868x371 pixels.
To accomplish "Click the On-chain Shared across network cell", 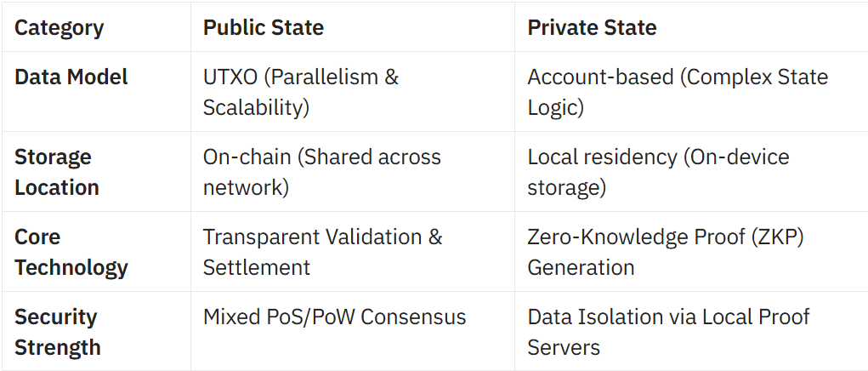I will 321,172.
